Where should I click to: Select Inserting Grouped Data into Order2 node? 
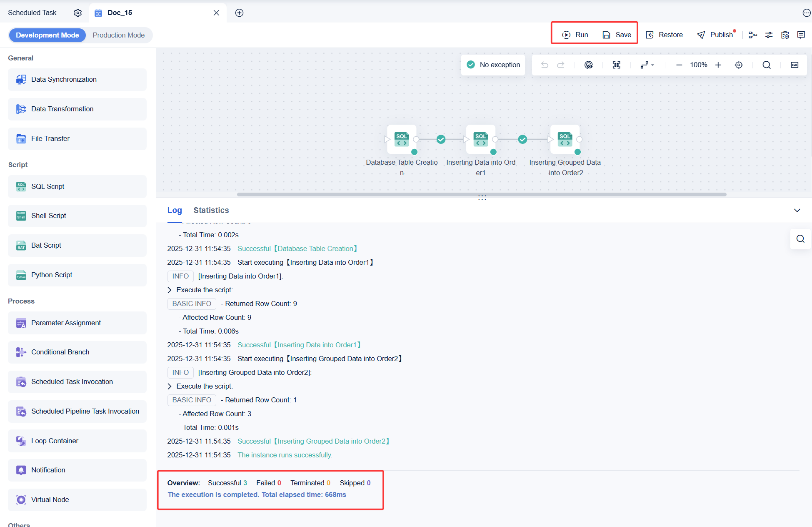click(565, 139)
